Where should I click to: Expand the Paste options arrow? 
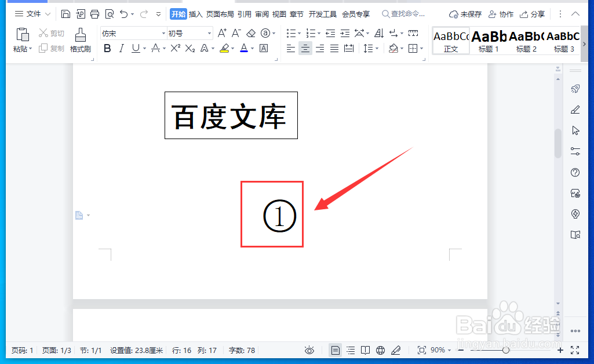pos(30,49)
